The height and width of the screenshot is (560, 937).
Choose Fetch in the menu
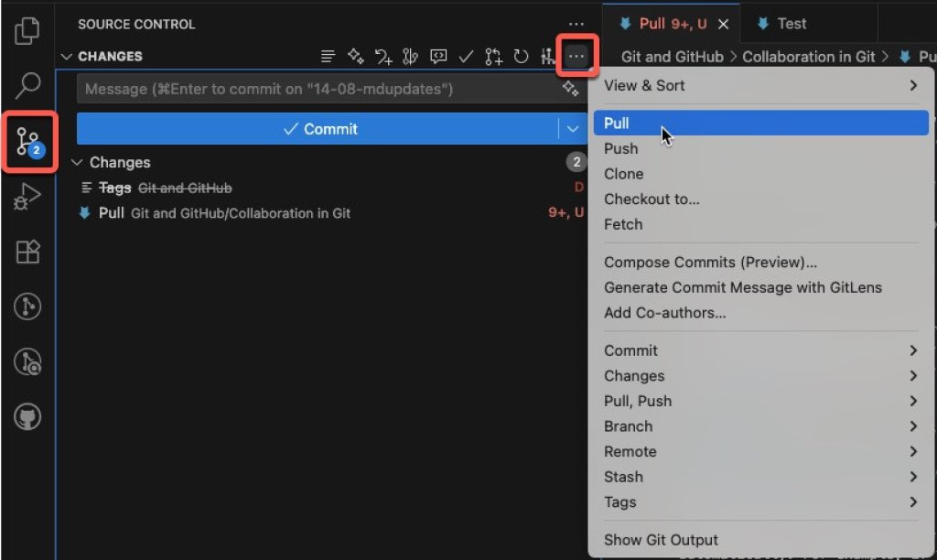(x=623, y=224)
